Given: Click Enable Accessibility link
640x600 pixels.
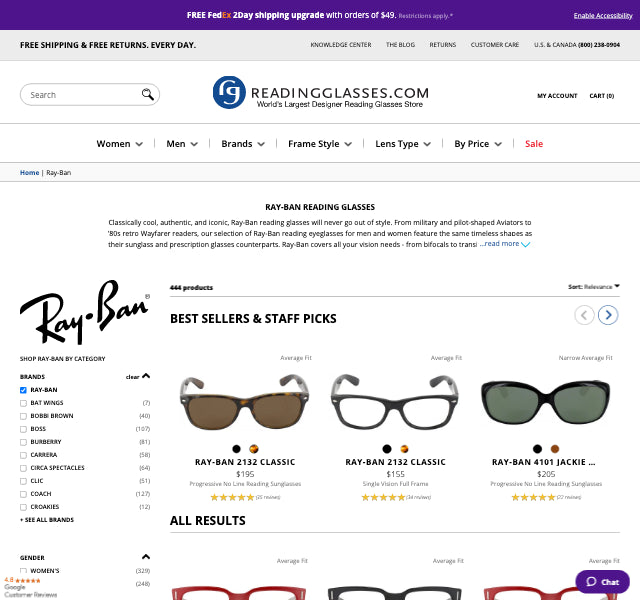Looking at the screenshot, I should click(x=603, y=16).
